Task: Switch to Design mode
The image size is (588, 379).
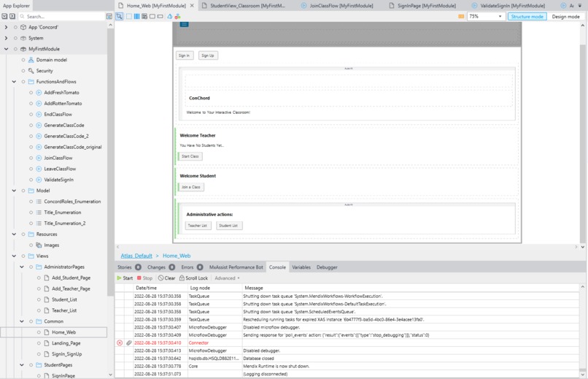Action: pos(565,17)
